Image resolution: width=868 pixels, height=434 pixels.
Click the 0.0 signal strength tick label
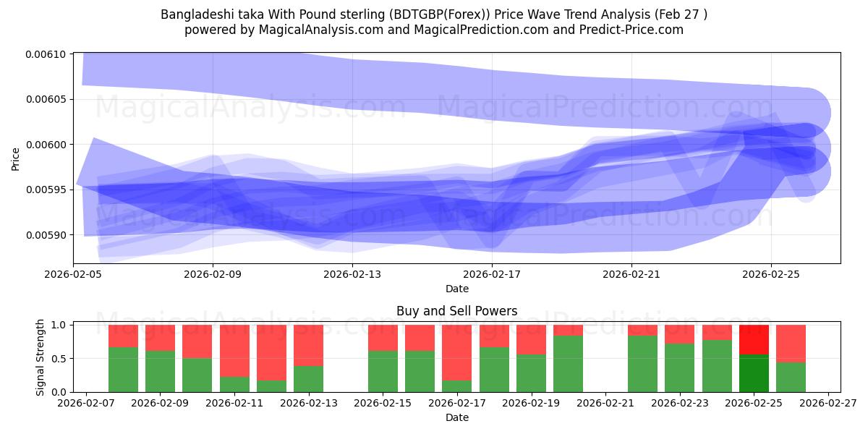point(60,392)
